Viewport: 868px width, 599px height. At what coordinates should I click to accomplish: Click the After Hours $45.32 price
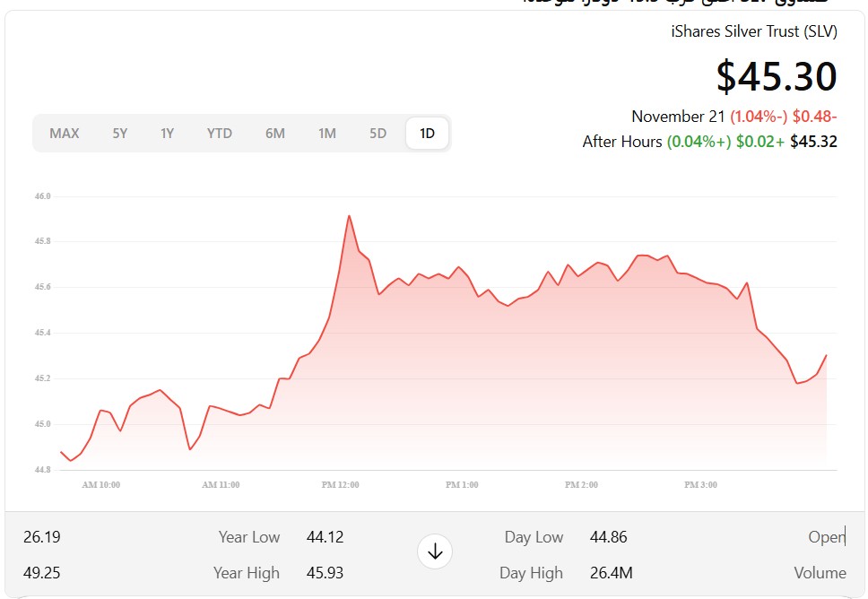click(x=813, y=142)
